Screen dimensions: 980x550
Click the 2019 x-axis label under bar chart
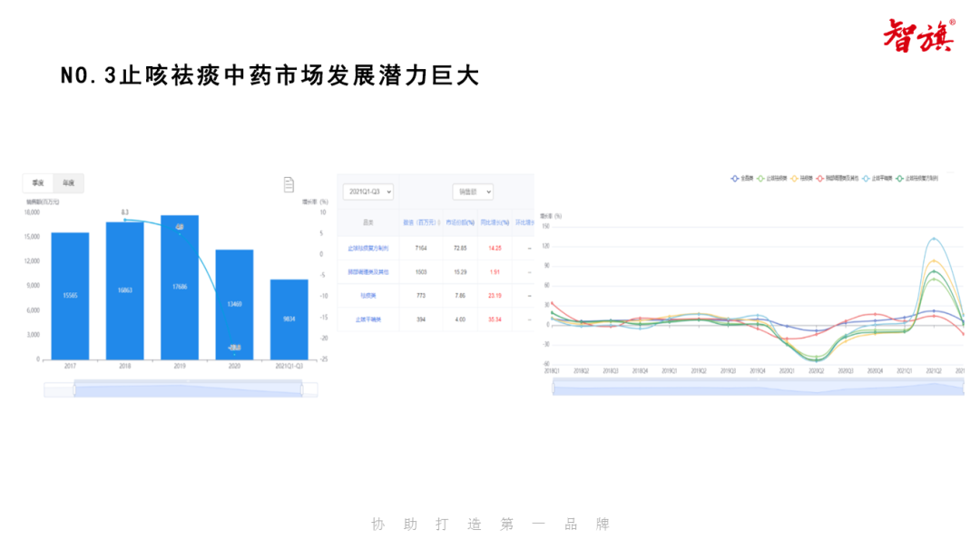coord(180,367)
